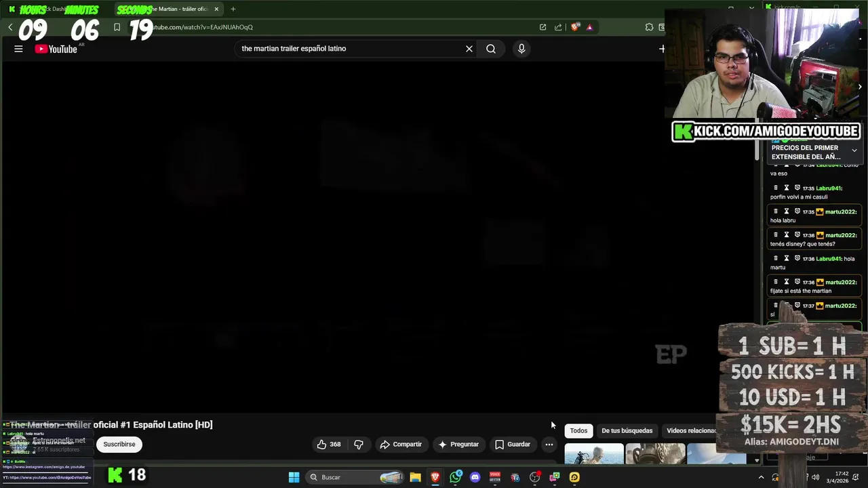Timeout Labru941 on 'porfin volvi' message
This screenshot has width=868, height=488.
[787, 188]
